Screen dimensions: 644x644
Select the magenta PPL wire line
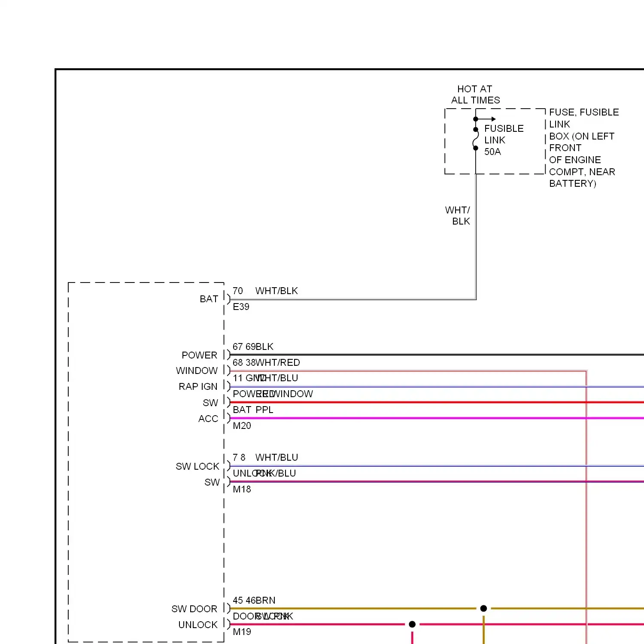coord(437,418)
